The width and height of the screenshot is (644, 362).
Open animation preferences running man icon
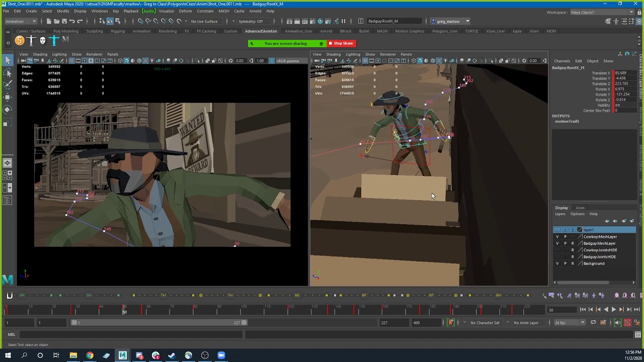tap(636, 323)
